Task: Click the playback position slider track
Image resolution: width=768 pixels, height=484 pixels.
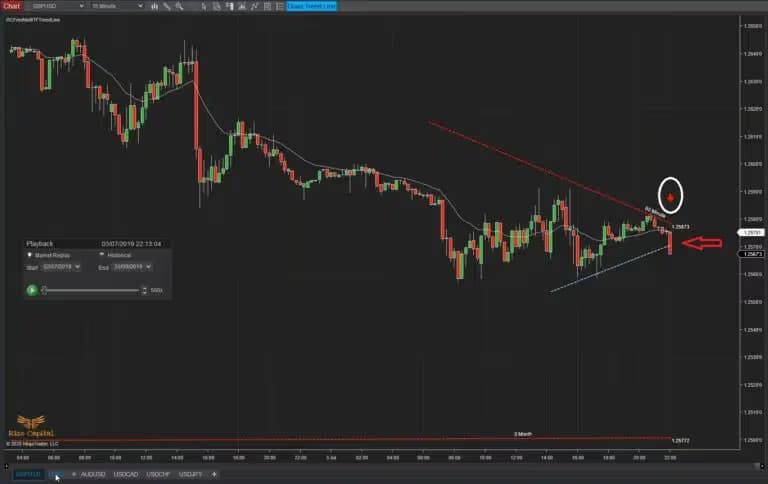Action: point(90,290)
